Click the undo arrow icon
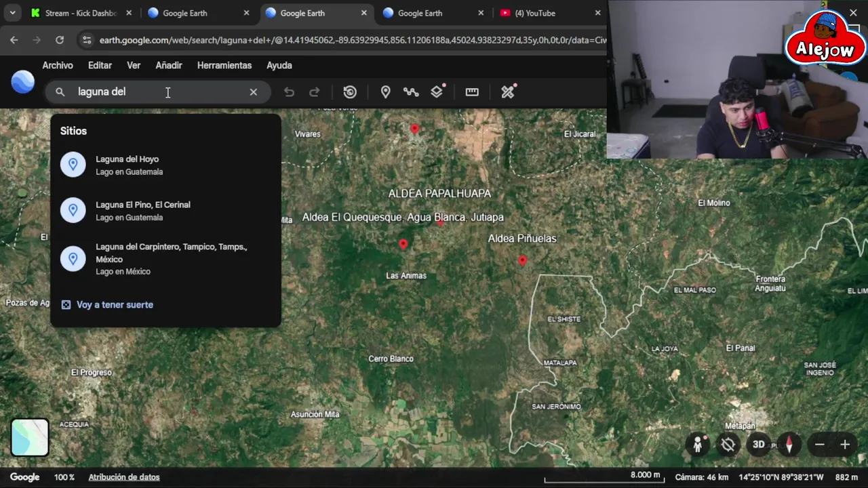868x488 pixels. [290, 92]
